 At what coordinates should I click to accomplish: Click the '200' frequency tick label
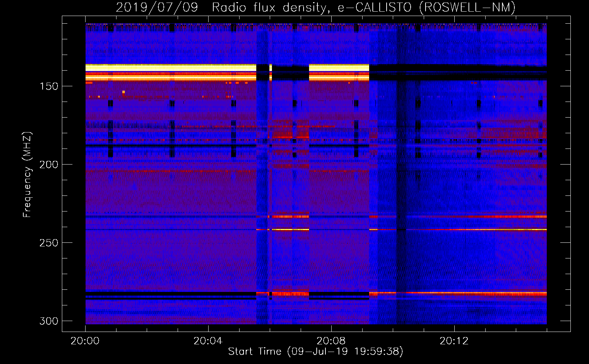(x=49, y=165)
